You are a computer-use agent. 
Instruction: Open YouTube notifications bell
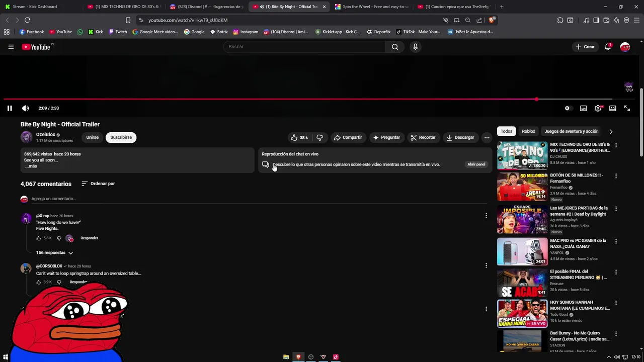tap(608, 47)
